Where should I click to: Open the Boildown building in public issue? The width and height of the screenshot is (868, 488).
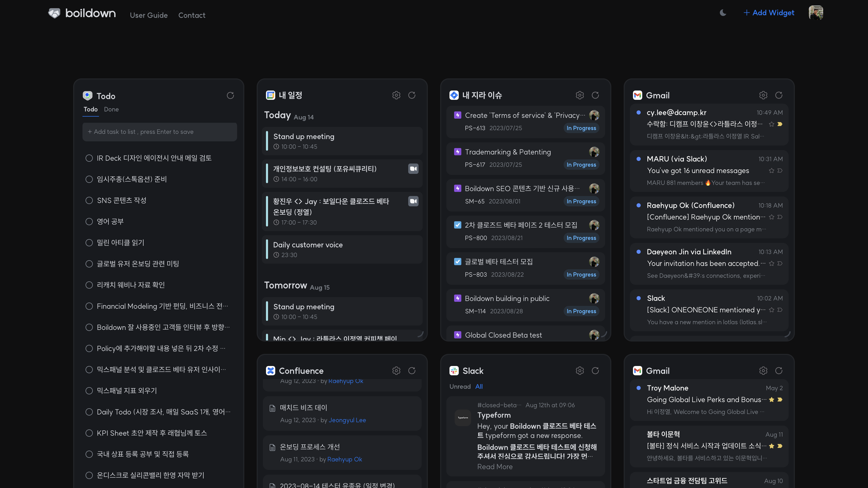[525, 305]
